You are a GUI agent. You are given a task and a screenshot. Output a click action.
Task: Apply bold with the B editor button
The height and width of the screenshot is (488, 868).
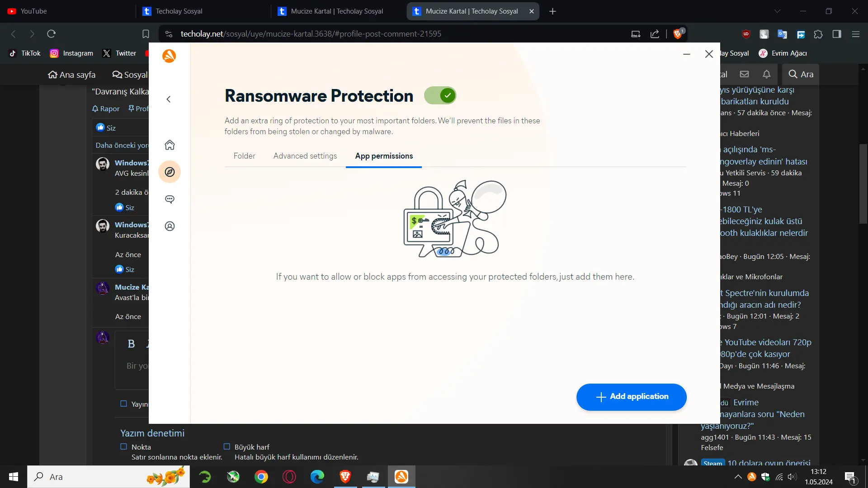point(131,344)
